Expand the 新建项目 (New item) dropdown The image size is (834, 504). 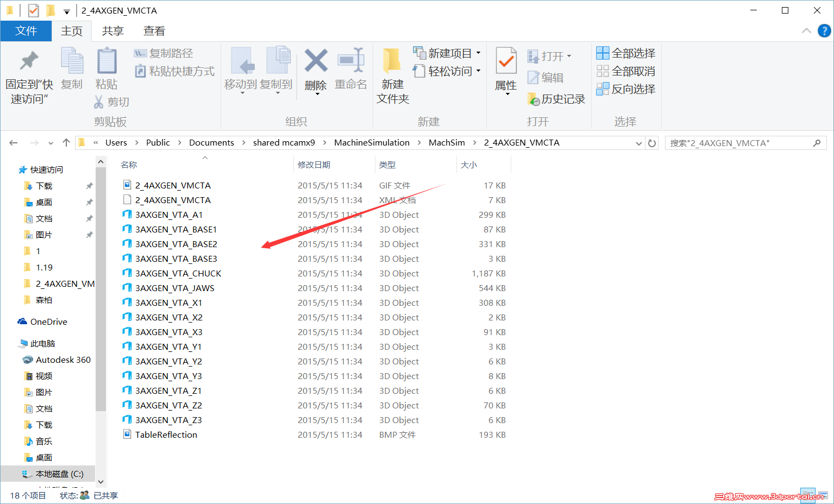(x=477, y=53)
